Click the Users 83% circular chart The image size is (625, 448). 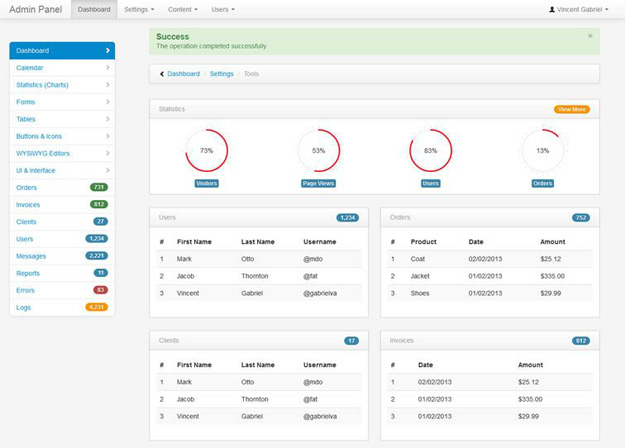(x=430, y=151)
